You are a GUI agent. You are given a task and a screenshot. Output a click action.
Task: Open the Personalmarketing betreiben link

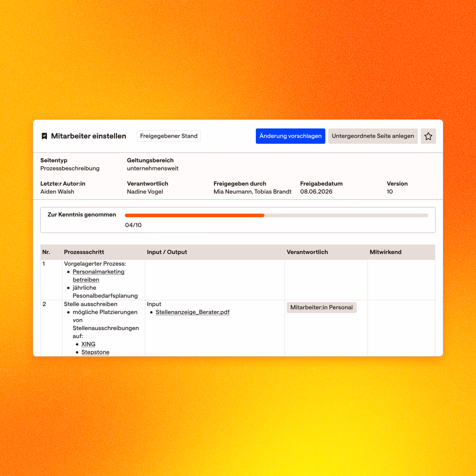(99, 276)
